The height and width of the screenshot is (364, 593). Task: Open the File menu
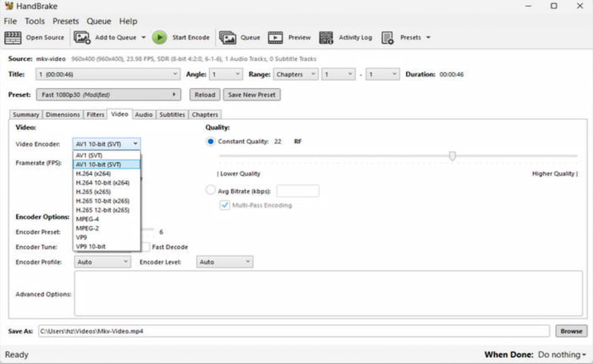pos(10,21)
